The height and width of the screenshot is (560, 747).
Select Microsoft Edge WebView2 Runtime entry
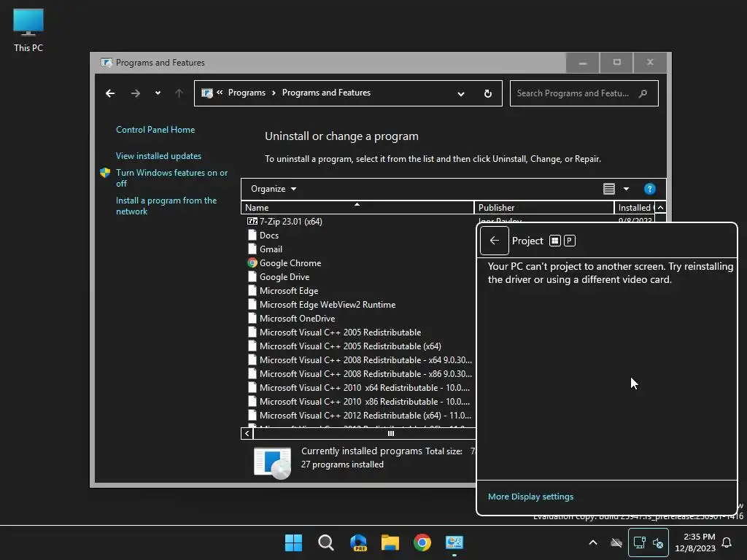[328, 304]
